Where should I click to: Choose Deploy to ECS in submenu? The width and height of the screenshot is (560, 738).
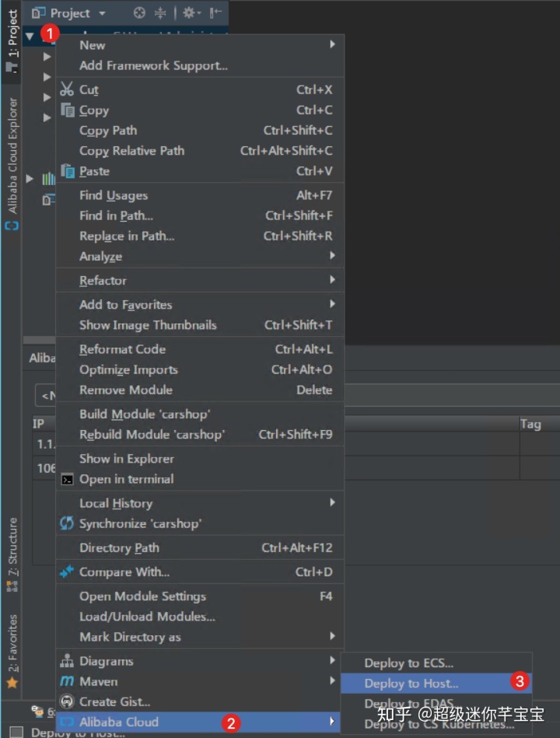pyautogui.click(x=436, y=663)
